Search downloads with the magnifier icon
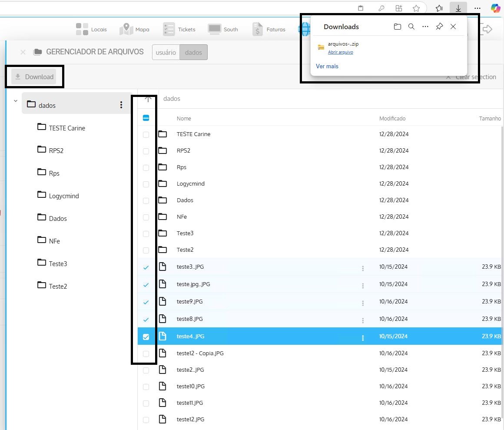Image resolution: width=504 pixels, height=430 pixels. 411,27
